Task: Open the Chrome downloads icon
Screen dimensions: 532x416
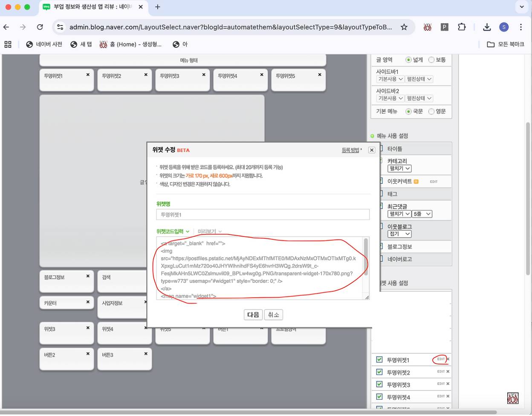Action: click(x=487, y=27)
